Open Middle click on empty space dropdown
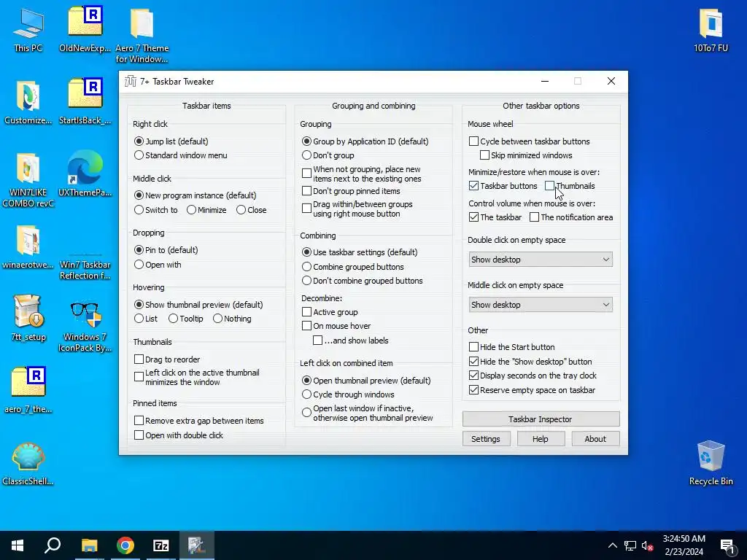 tap(541, 306)
